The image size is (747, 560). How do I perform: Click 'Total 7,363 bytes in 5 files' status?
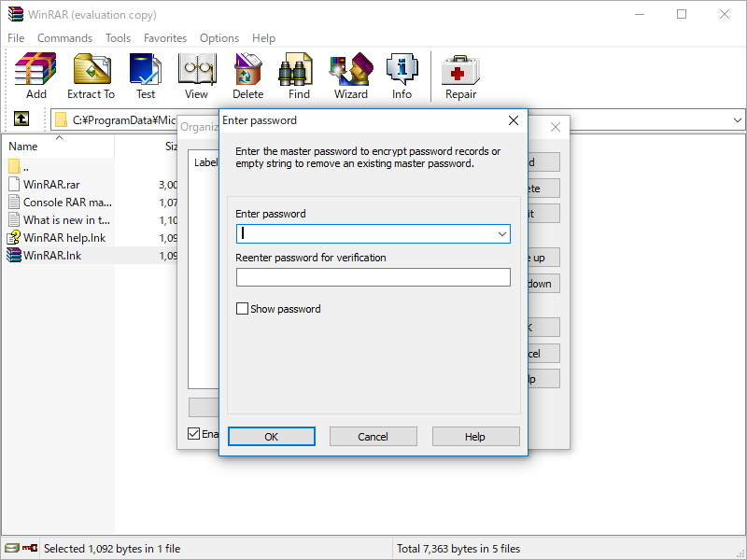[458, 549]
